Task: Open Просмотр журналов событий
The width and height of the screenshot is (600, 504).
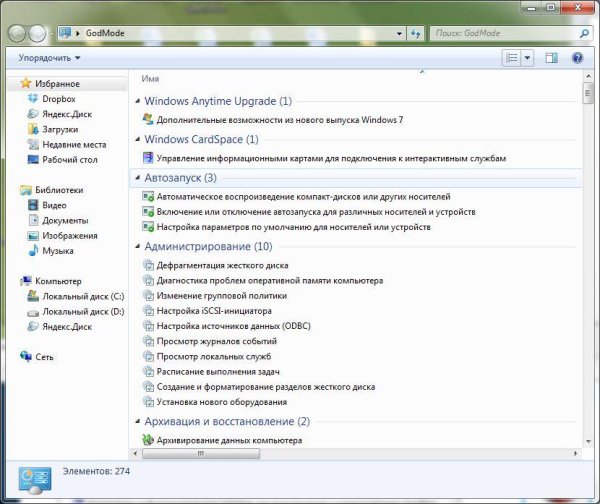Action: pos(217,341)
